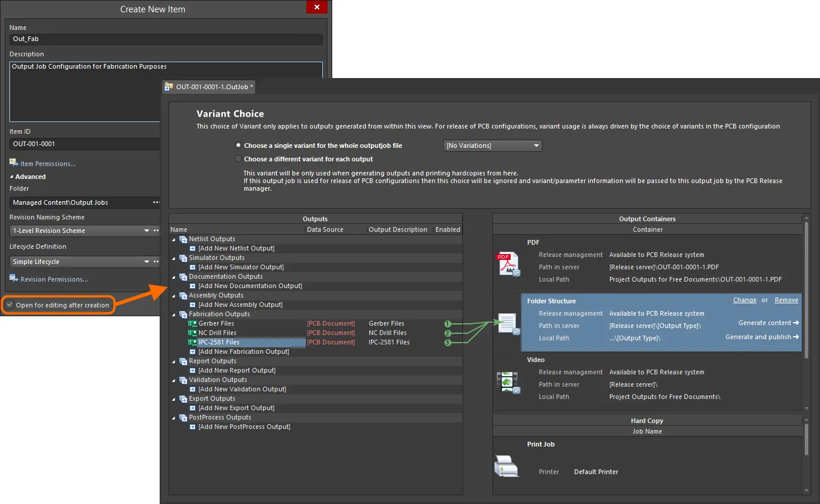820x504 pixels.
Task: Click the Simulator Outputs category icon
Action: (183, 258)
